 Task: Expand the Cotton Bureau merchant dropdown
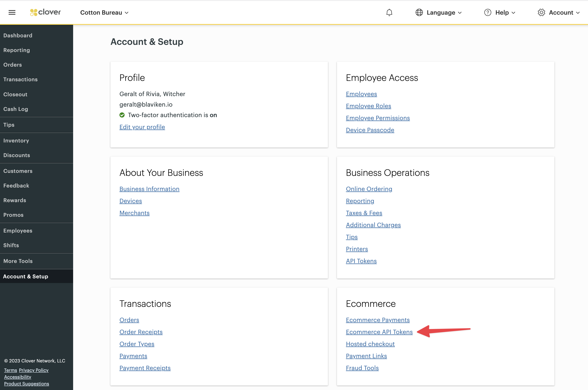[x=104, y=12]
